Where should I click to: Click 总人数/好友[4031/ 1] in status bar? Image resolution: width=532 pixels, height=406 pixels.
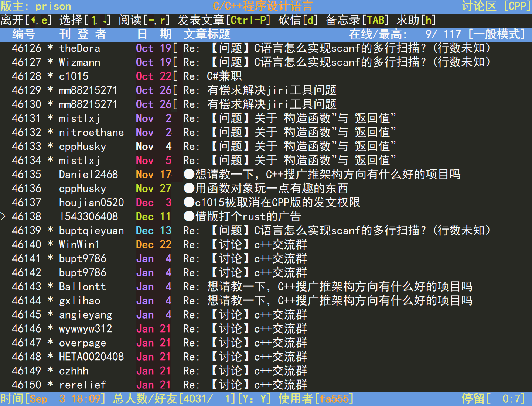pyautogui.click(x=174, y=399)
